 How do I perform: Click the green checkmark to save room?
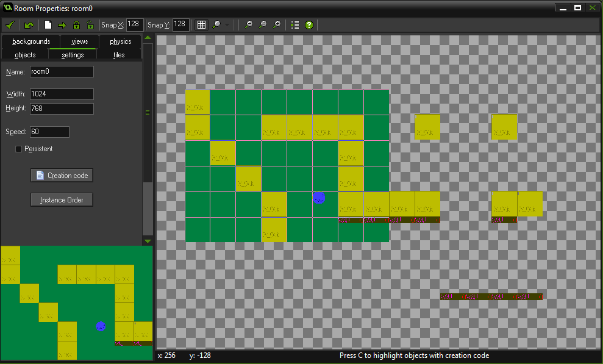point(10,25)
